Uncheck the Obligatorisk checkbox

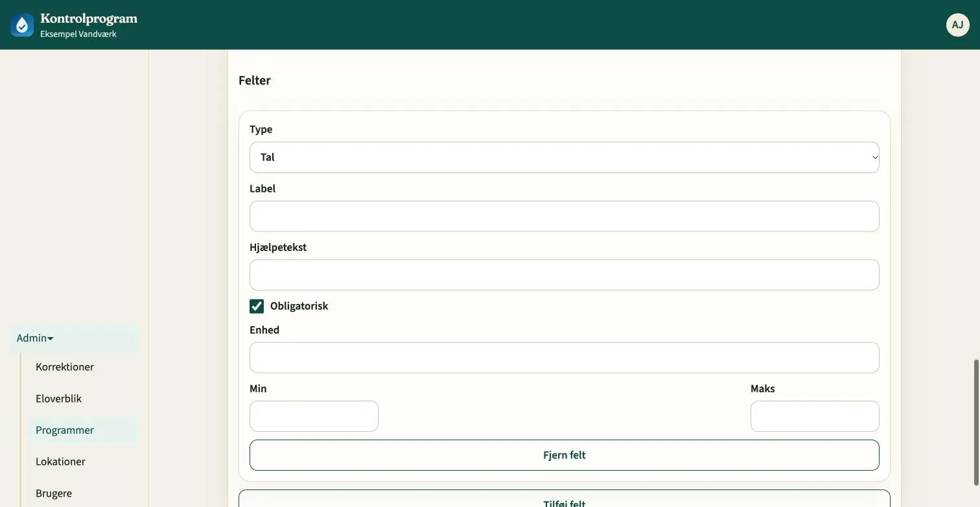point(257,306)
